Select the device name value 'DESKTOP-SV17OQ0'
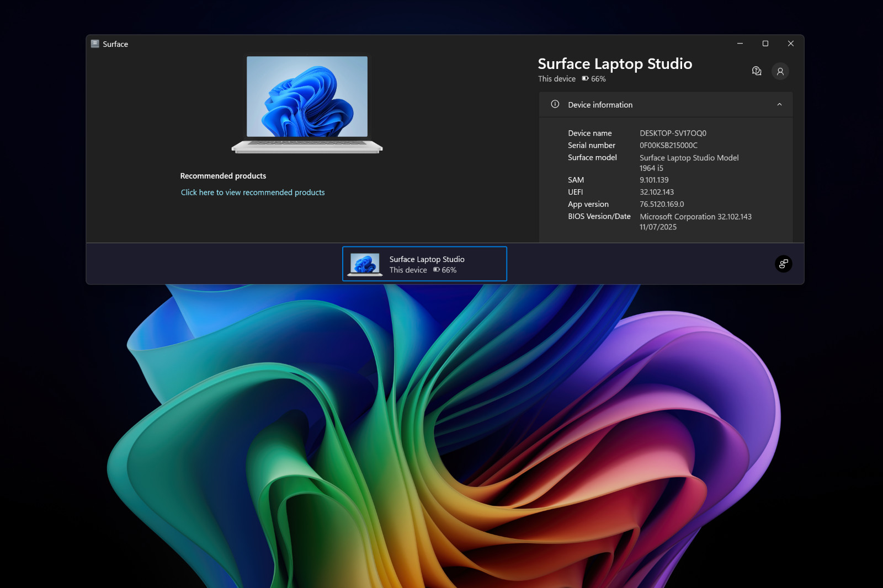Screen dimensions: 883x588 (673, 133)
